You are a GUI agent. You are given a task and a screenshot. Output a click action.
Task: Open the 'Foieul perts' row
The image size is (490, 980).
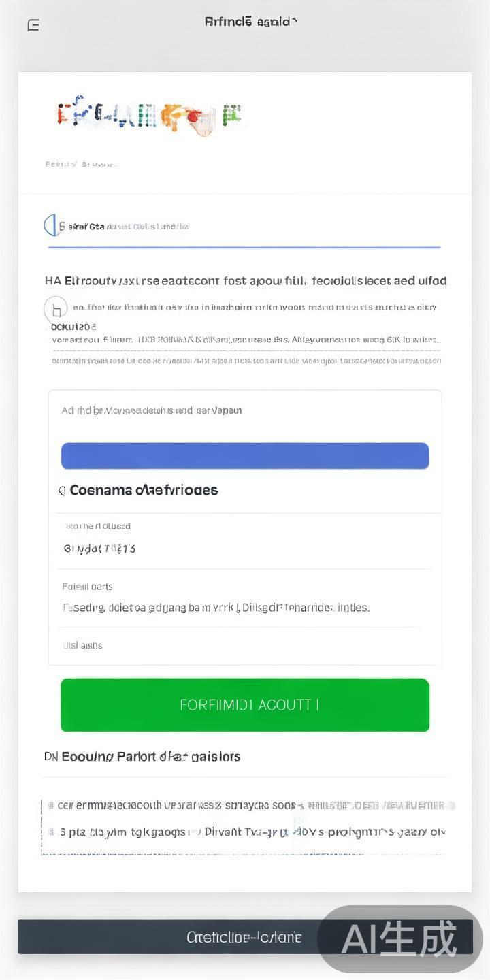(88, 587)
